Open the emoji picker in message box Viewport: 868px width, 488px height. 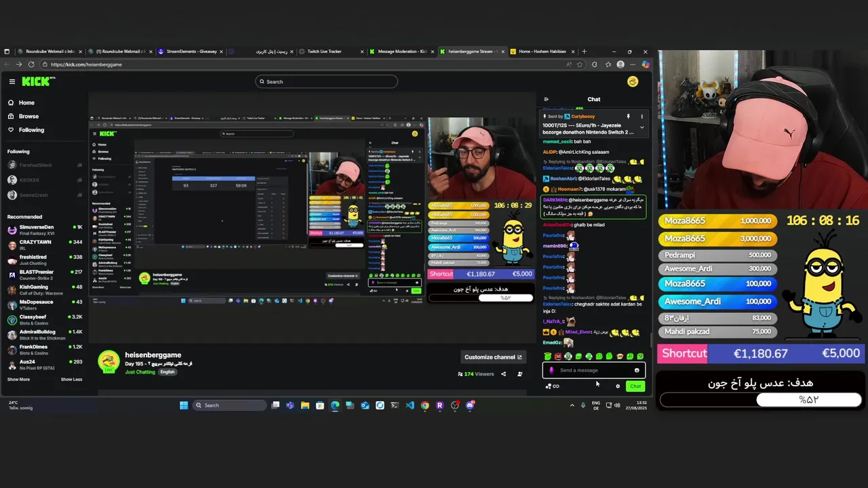[637, 370]
